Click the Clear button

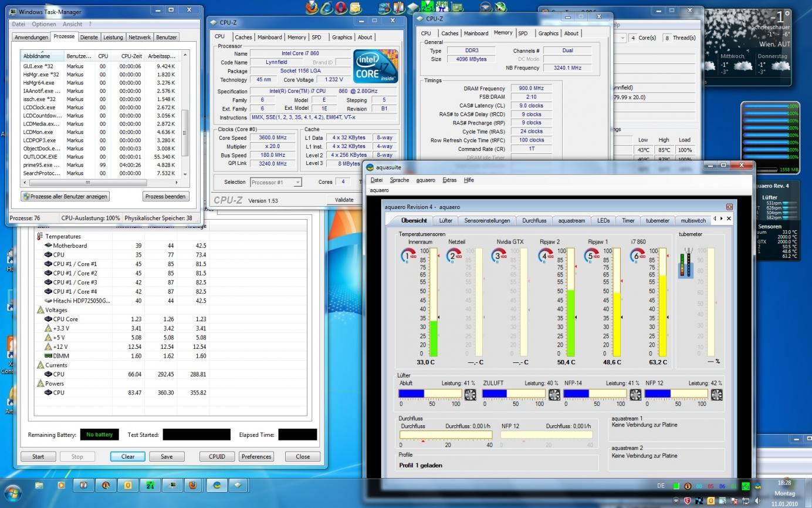click(x=128, y=456)
